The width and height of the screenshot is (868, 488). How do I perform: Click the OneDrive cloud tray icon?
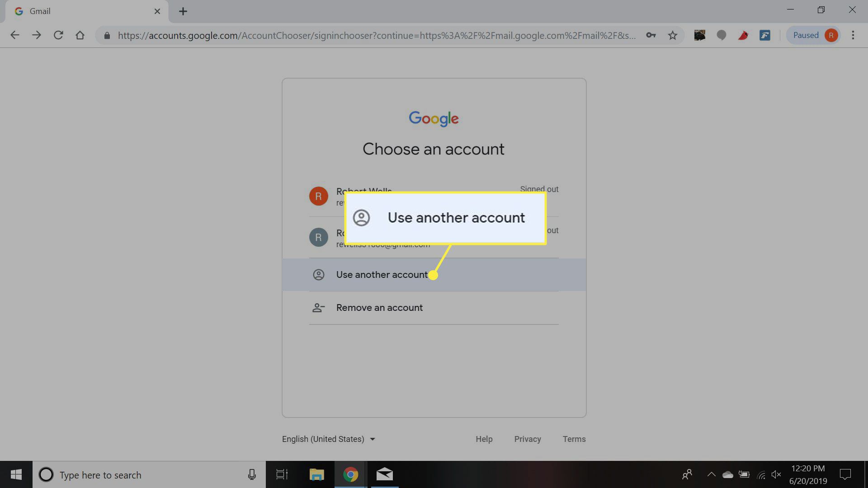(727, 475)
